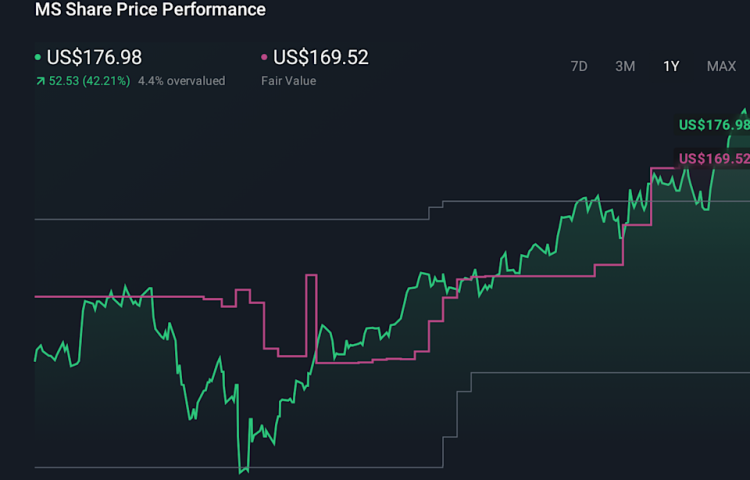
Task: Click the upper gray analyst range line
Action: tap(230, 218)
